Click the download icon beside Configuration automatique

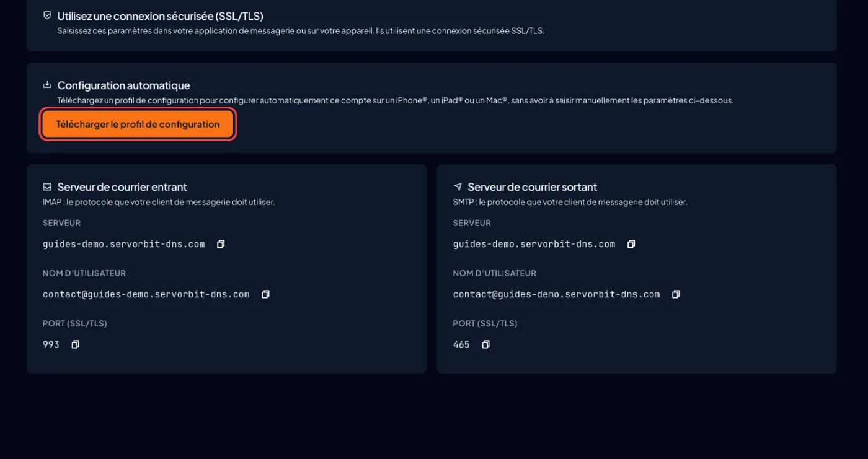click(47, 85)
